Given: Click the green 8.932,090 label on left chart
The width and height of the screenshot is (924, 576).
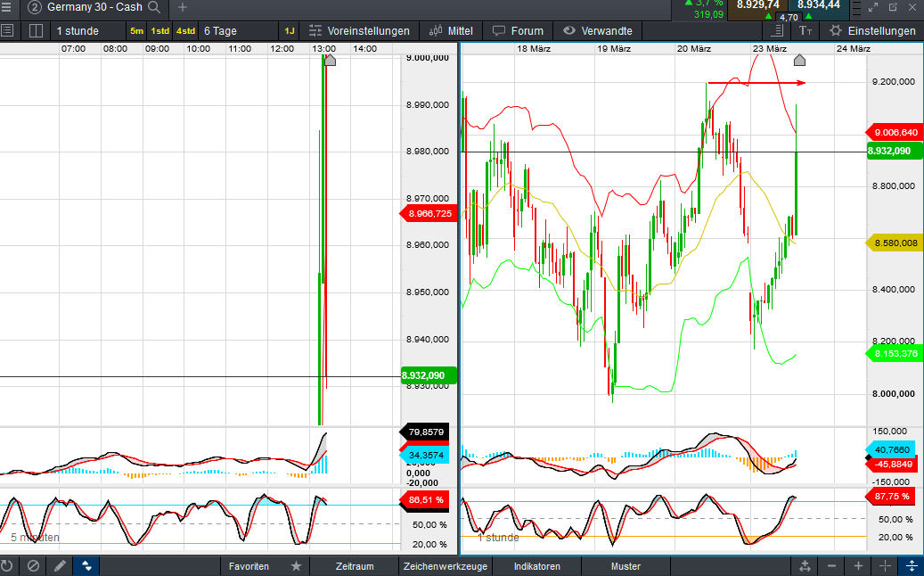Looking at the screenshot, I should click(429, 375).
